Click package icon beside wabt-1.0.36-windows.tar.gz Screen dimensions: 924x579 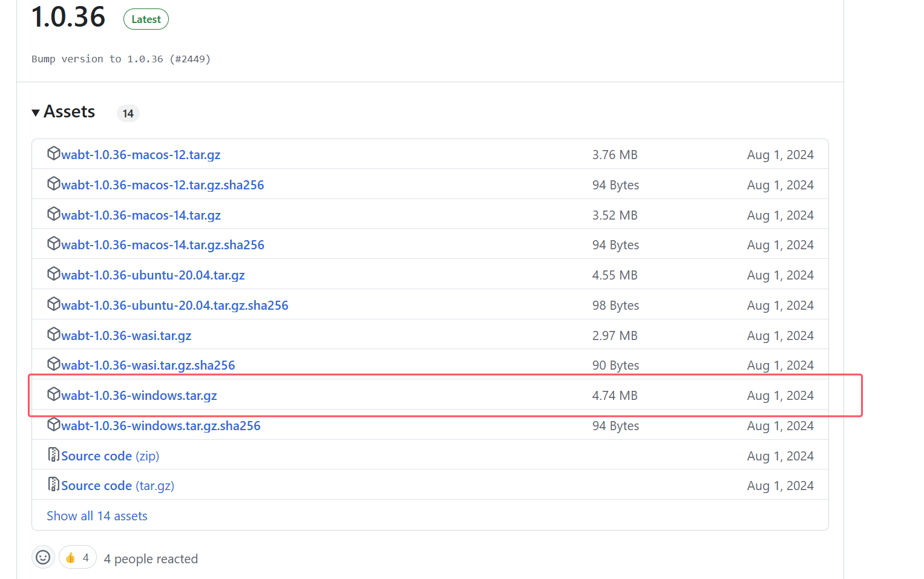tap(54, 394)
